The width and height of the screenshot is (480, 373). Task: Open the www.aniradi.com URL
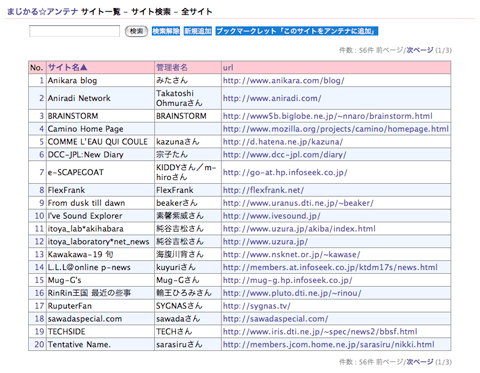click(272, 98)
